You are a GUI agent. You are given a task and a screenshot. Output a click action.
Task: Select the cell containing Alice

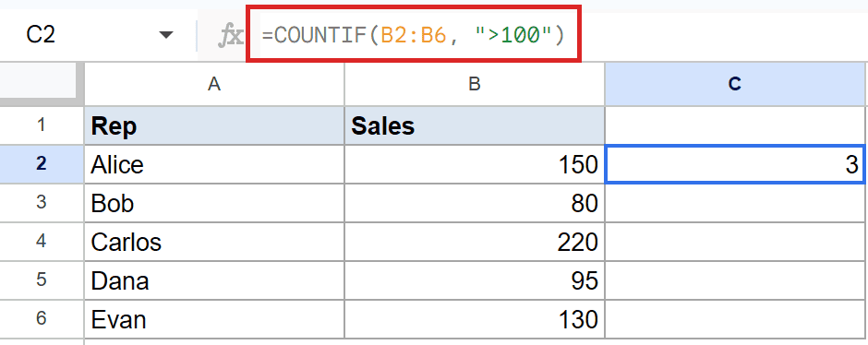[x=214, y=164]
